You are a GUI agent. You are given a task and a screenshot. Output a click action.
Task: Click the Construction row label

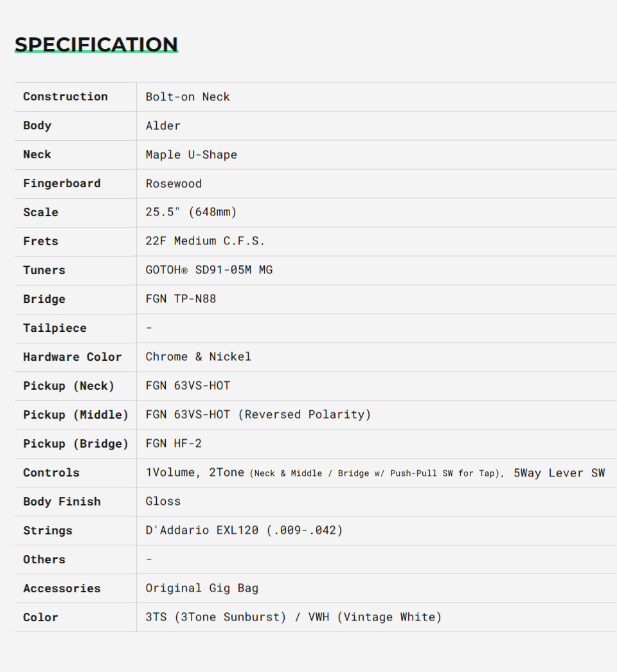pos(66,96)
